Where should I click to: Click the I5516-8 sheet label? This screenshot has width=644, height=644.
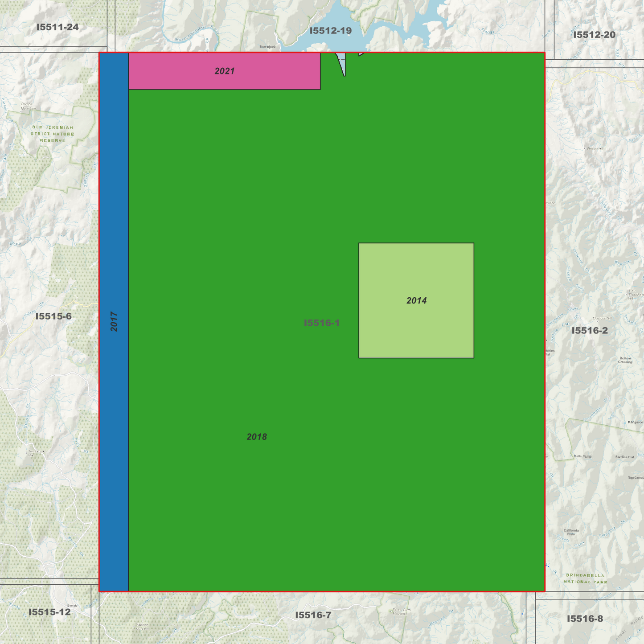[x=585, y=619]
